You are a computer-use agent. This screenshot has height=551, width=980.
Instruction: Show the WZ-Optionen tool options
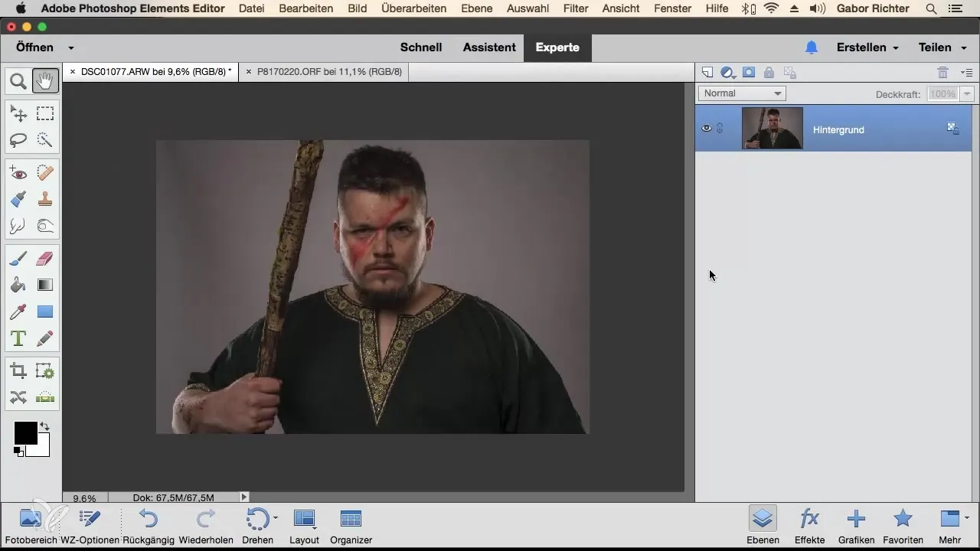[x=90, y=526]
